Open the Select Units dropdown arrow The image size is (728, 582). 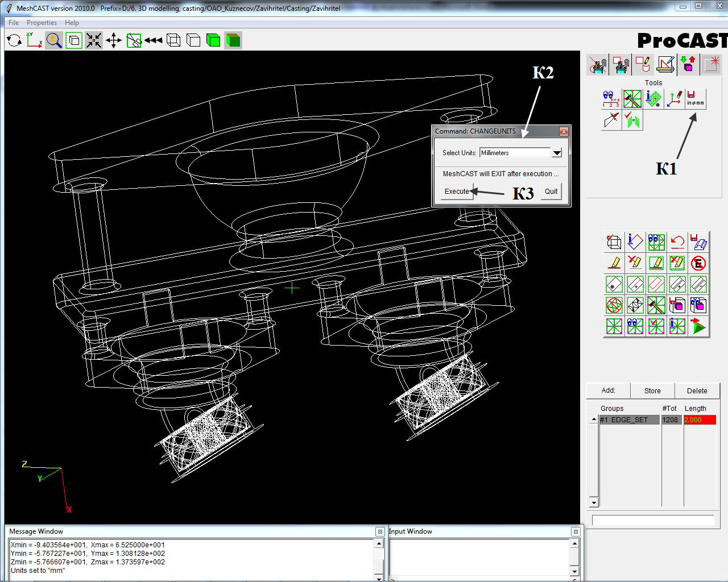pos(557,153)
